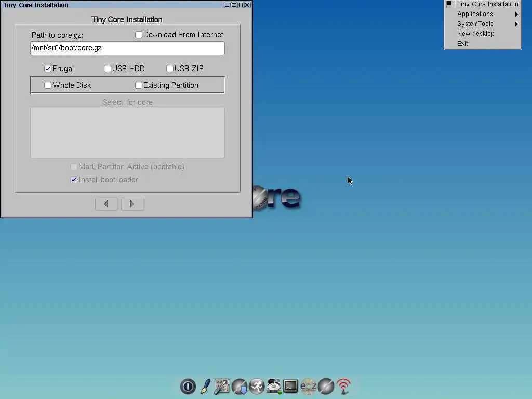Screen dimensions: 532x399
Task: Enable Download From Internet checkbox
Action: click(138, 35)
